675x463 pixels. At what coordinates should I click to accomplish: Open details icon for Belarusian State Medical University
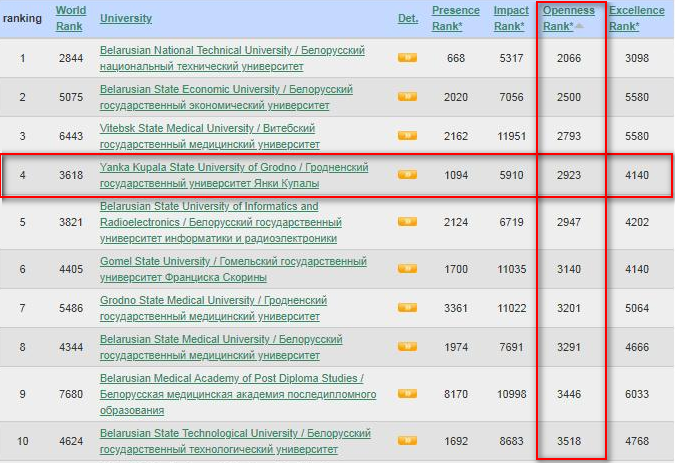[407, 346]
